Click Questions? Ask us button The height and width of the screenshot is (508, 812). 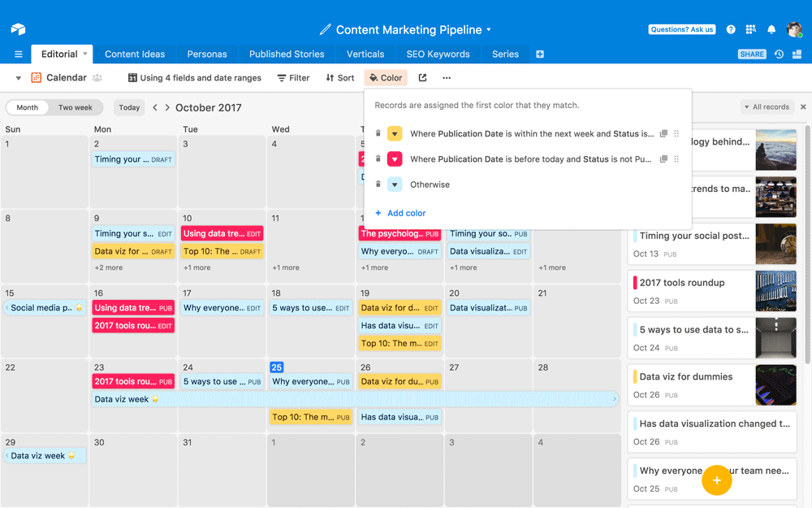click(x=682, y=29)
